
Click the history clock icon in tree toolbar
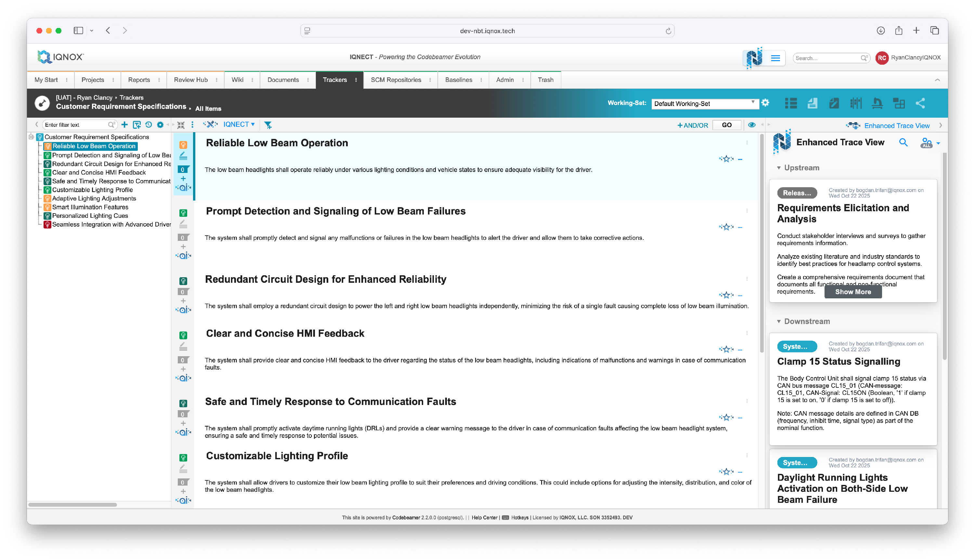149,124
